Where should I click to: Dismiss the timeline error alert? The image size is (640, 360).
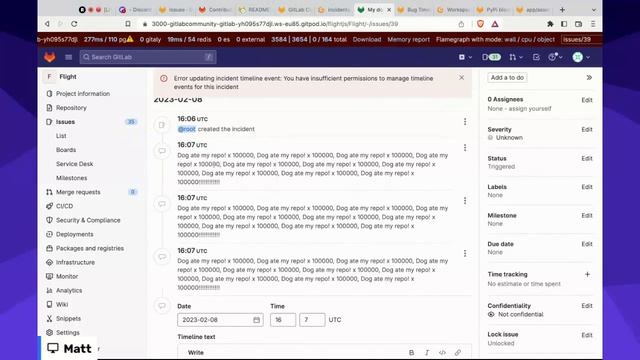[461, 78]
